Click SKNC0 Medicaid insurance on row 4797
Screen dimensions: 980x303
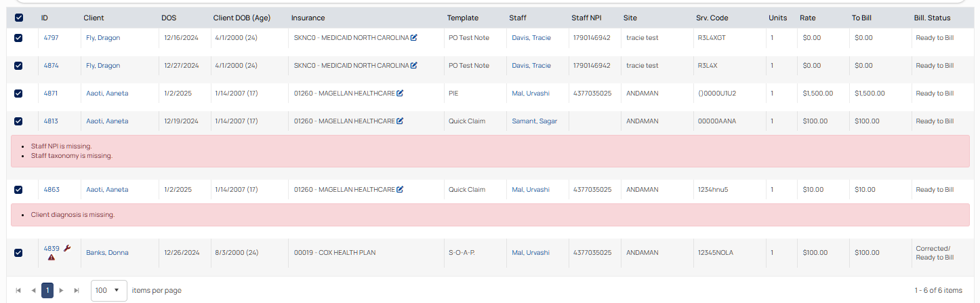(x=352, y=38)
